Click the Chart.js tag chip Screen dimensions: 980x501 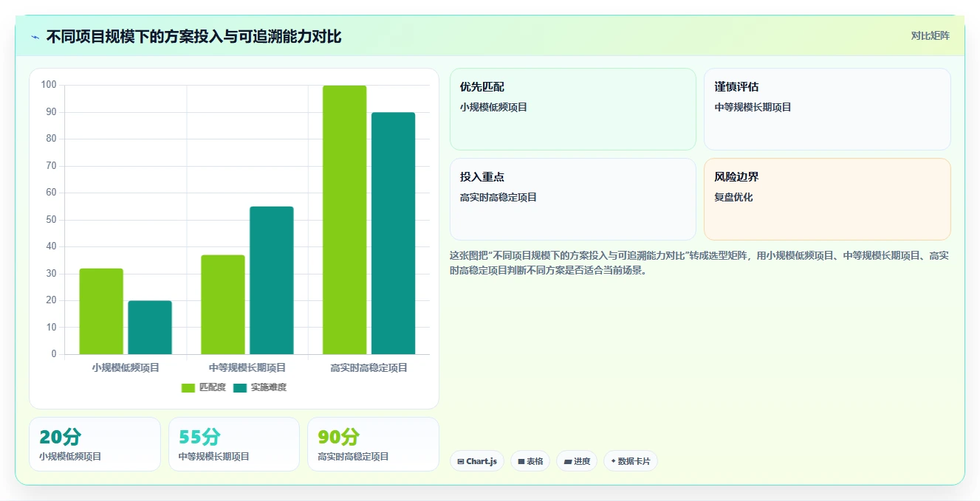(477, 461)
